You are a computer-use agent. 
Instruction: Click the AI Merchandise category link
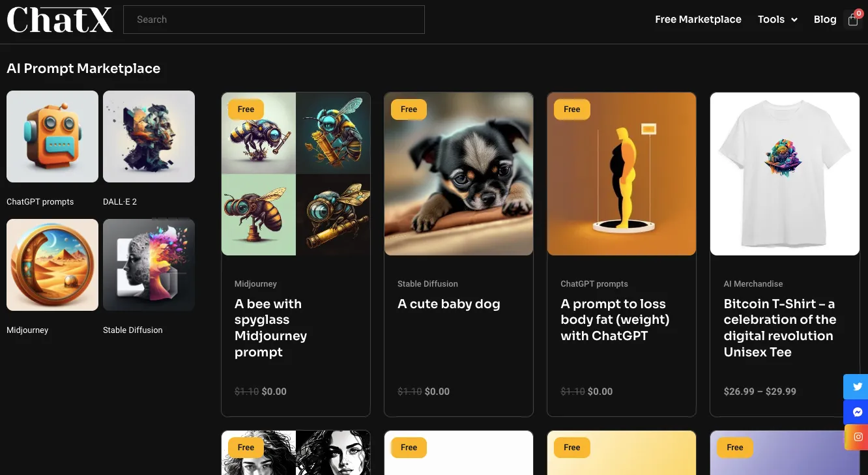click(753, 284)
